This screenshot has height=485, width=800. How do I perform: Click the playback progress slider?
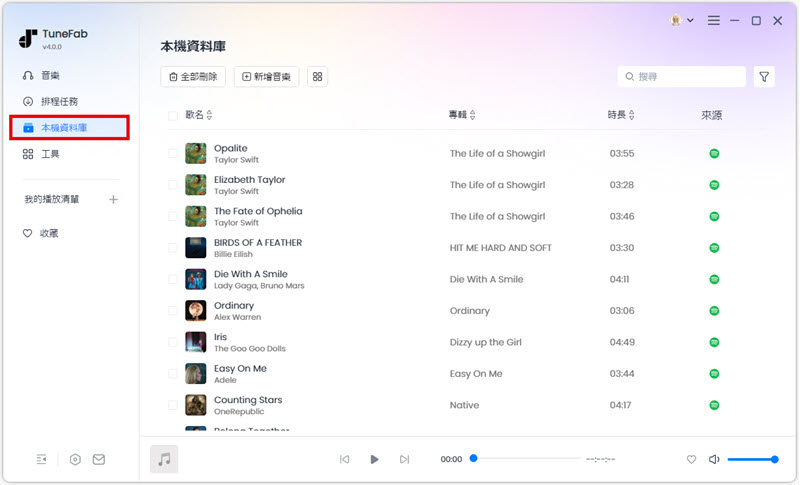pyautogui.click(x=526, y=458)
